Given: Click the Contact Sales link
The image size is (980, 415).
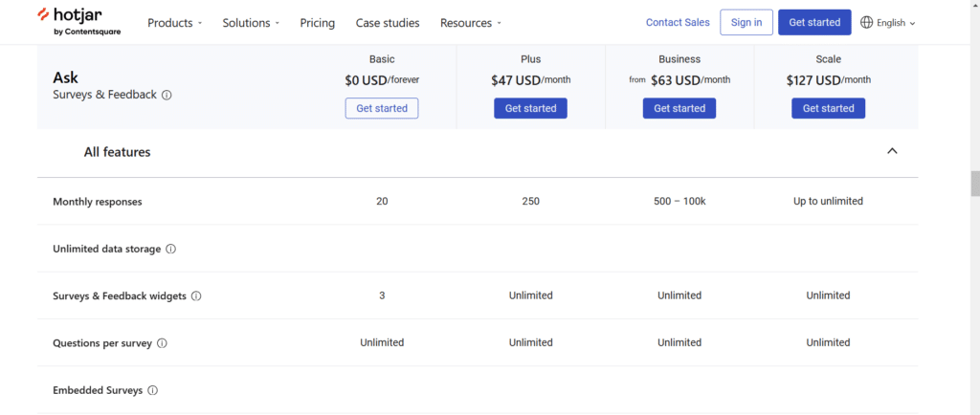Looking at the screenshot, I should click(678, 22).
